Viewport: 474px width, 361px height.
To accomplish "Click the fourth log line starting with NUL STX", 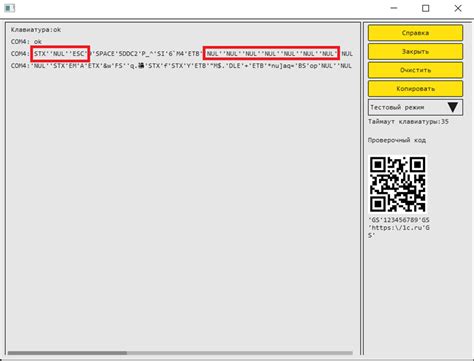I will coord(181,66).
